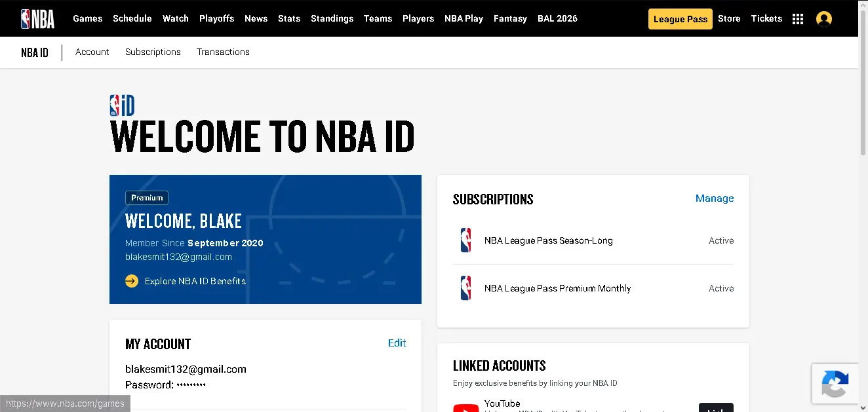Click the League Pass button
The width and height of the screenshot is (868, 412).
coord(681,19)
